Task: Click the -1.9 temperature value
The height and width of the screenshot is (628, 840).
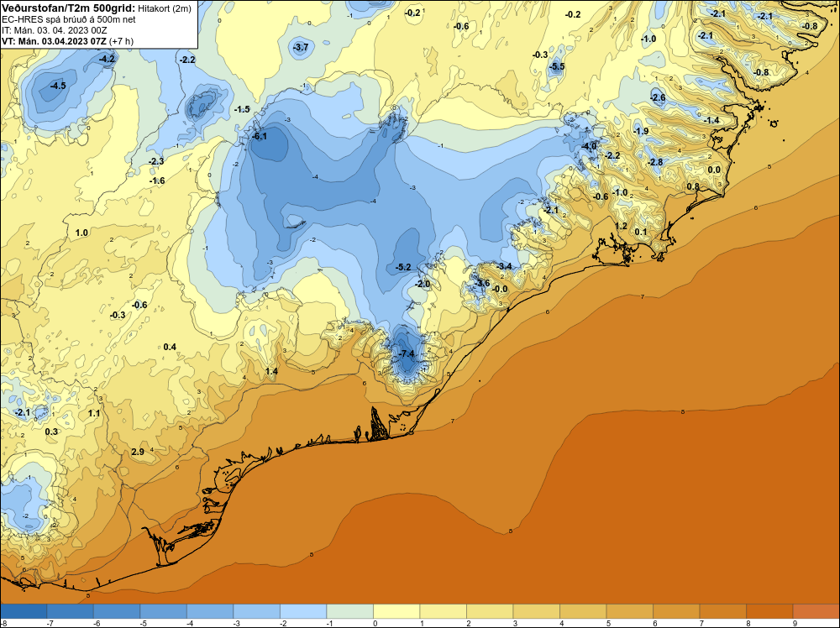Action: pos(641,131)
